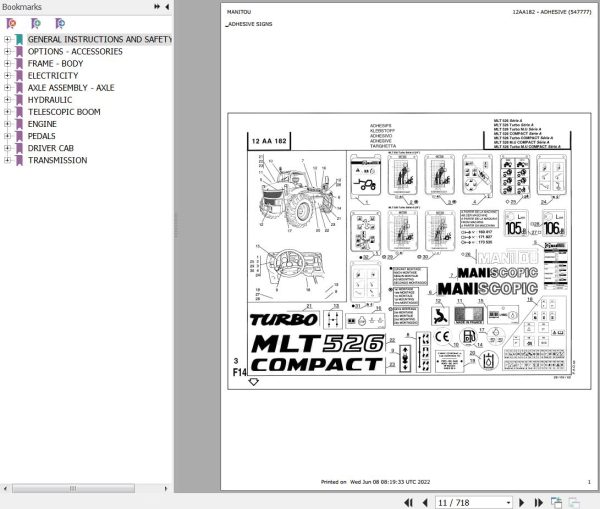Open OPTIONS - ACCESSORIES bookmark
Screen dimensions: 600x509
tap(75, 51)
